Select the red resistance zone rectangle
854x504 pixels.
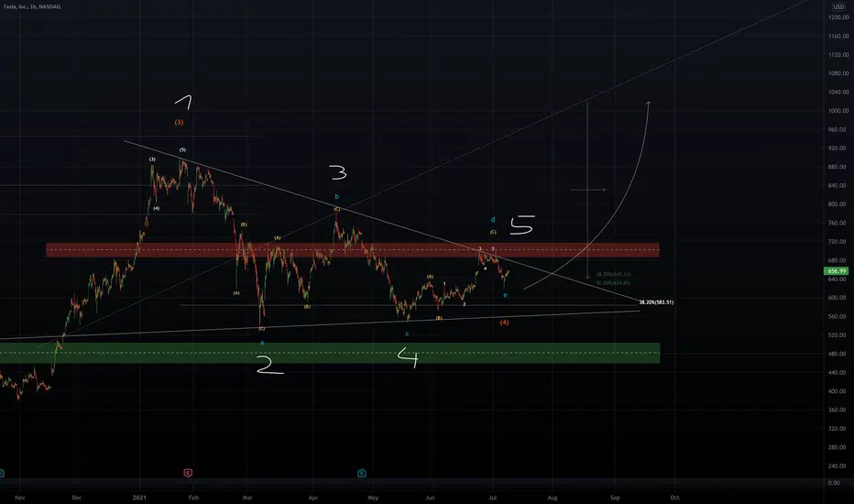[x=353, y=250]
